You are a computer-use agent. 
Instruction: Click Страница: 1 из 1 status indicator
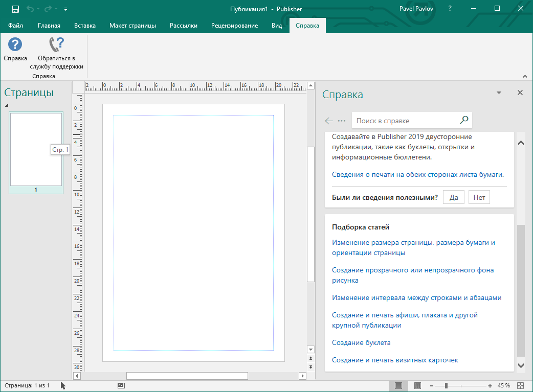coord(27,385)
